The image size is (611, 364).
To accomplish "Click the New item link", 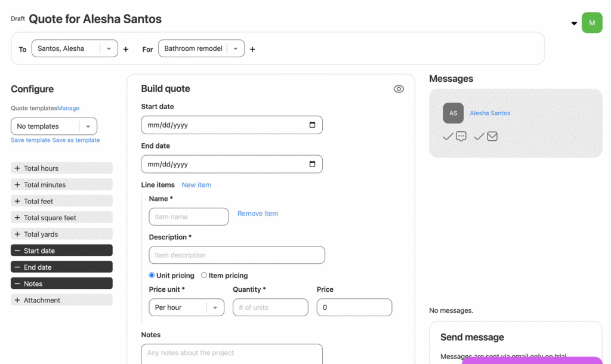I will [x=196, y=185].
